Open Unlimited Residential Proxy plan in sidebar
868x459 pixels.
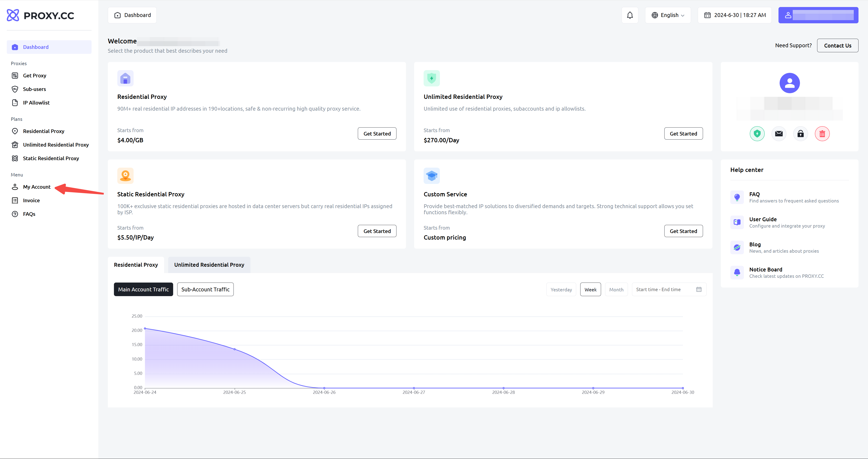[56, 145]
